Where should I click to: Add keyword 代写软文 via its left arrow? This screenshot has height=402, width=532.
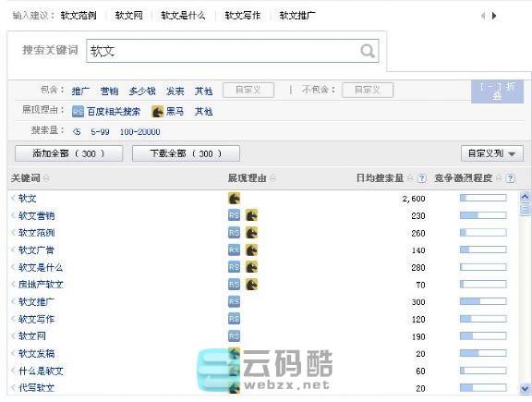[14, 387]
